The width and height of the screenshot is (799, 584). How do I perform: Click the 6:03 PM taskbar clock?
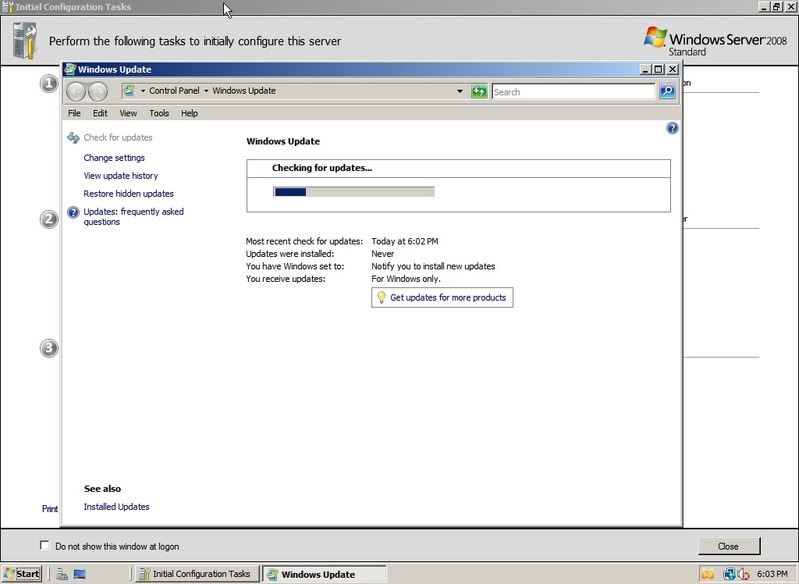point(773,574)
